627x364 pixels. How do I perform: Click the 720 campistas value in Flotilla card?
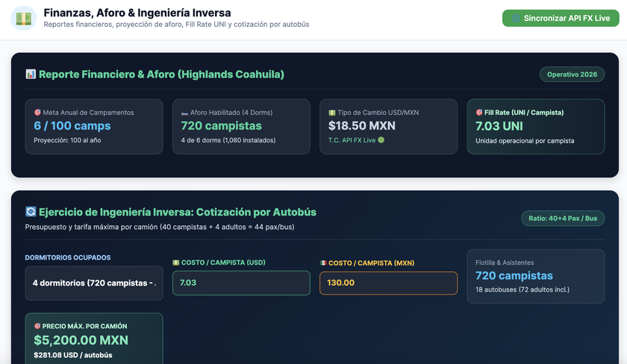514,275
